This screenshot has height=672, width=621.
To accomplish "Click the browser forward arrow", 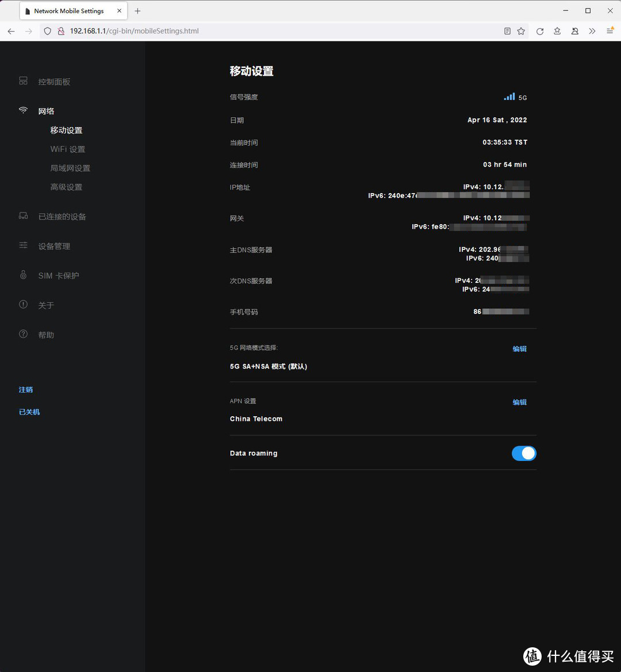I will pos(29,31).
